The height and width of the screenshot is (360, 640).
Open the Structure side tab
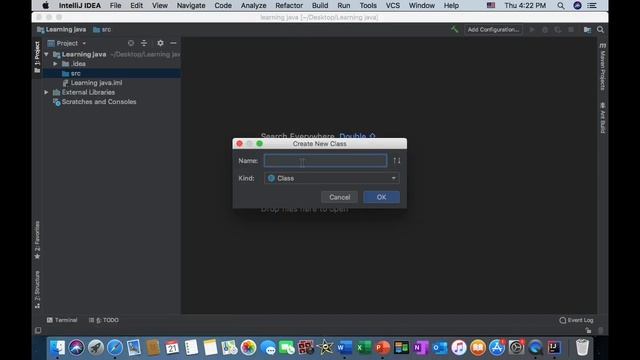37,289
